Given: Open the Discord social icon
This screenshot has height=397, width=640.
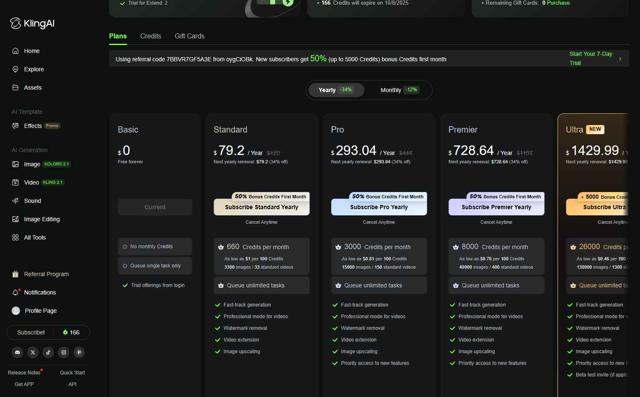Looking at the screenshot, I should [x=18, y=353].
